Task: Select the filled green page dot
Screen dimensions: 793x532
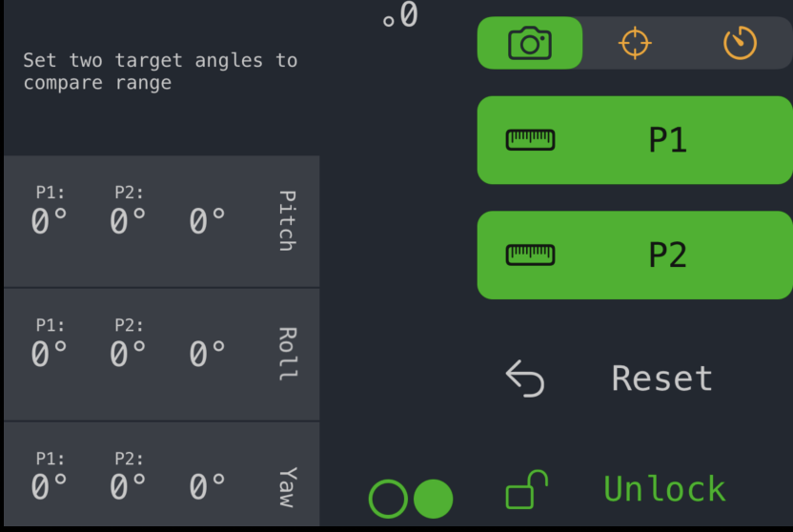Action: 433,500
